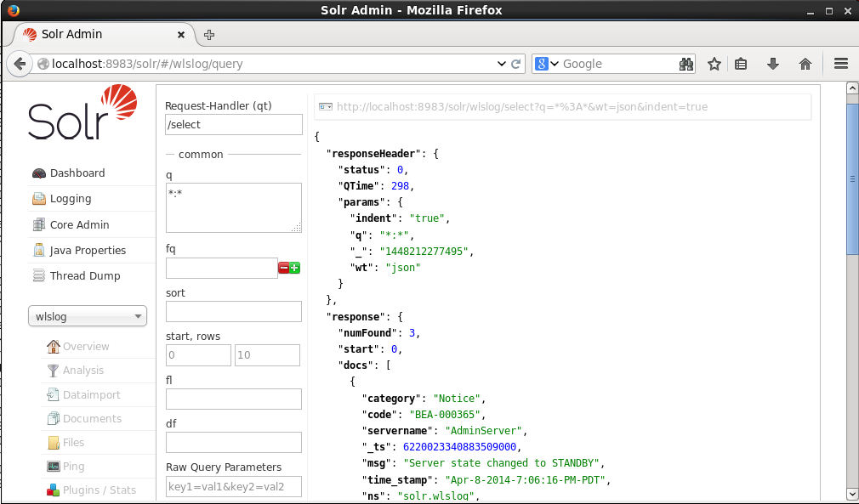Viewport: 859px width, 504px height.
Task: Open the Firefox hamburger menu
Action: tap(841, 64)
